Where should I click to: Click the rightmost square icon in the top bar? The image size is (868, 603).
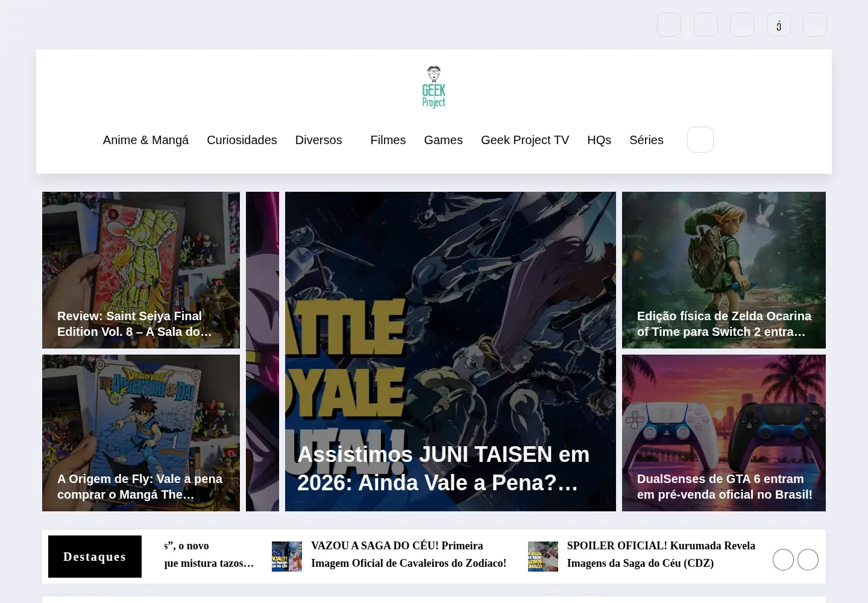point(815,25)
